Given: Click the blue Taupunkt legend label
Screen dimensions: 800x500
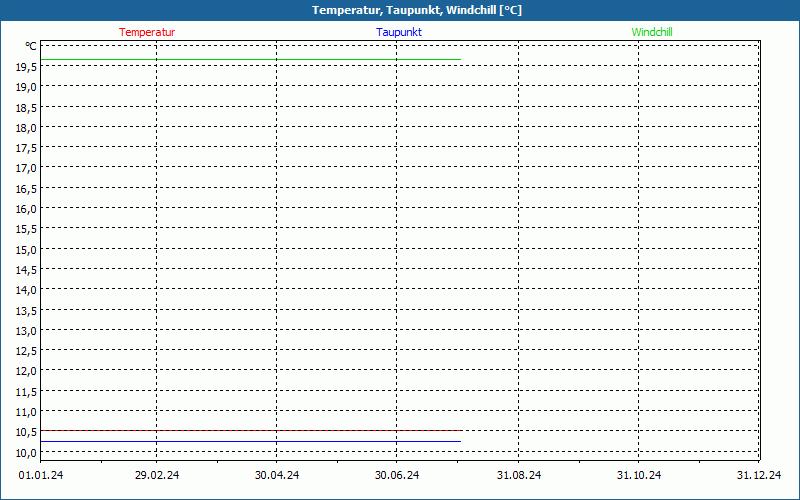Looking at the screenshot, I should point(399,32).
